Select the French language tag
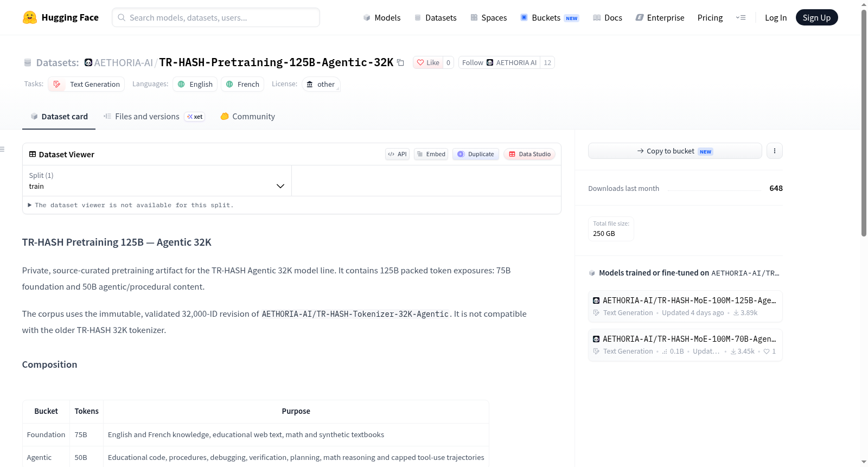The width and height of the screenshot is (868, 467). tap(242, 84)
